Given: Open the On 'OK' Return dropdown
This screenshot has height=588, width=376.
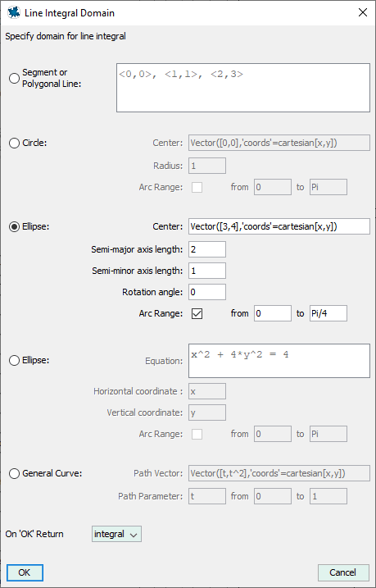Looking at the screenshot, I should [116, 534].
